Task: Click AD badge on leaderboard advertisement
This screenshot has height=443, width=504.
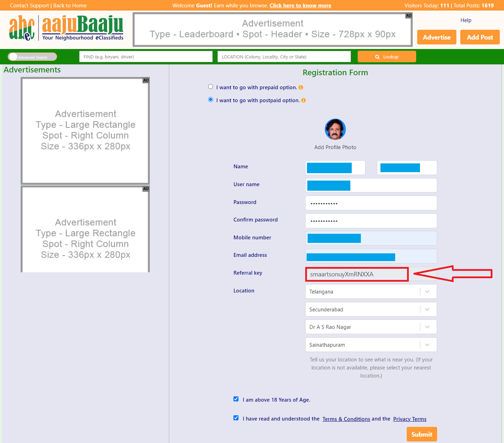Action: tap(408, 16)
